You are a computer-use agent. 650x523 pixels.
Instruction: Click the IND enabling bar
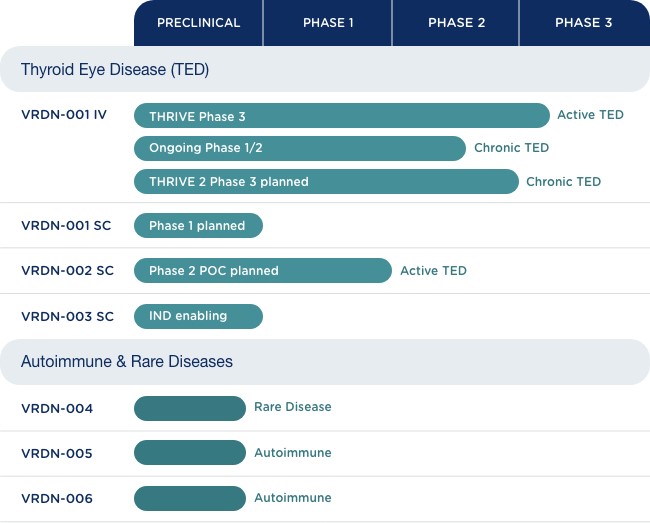point(198,316)
